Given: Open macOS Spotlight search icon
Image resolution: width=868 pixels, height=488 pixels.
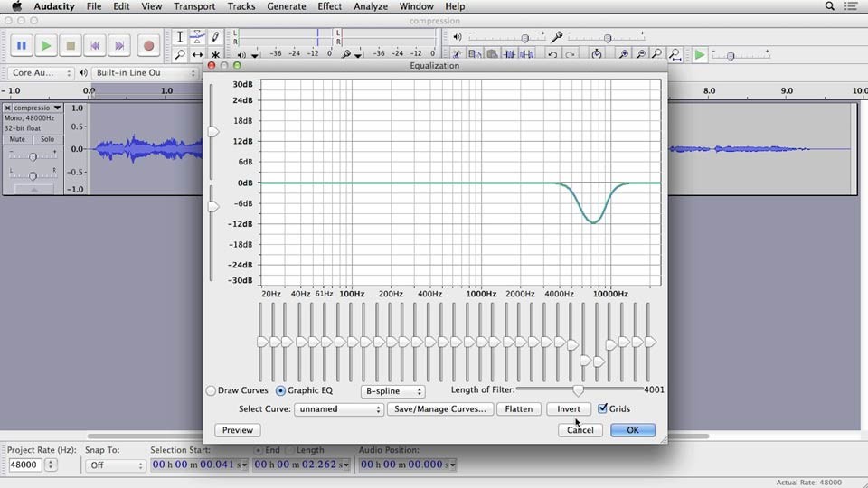Looking at the screenshot, I should pos(829,6).
